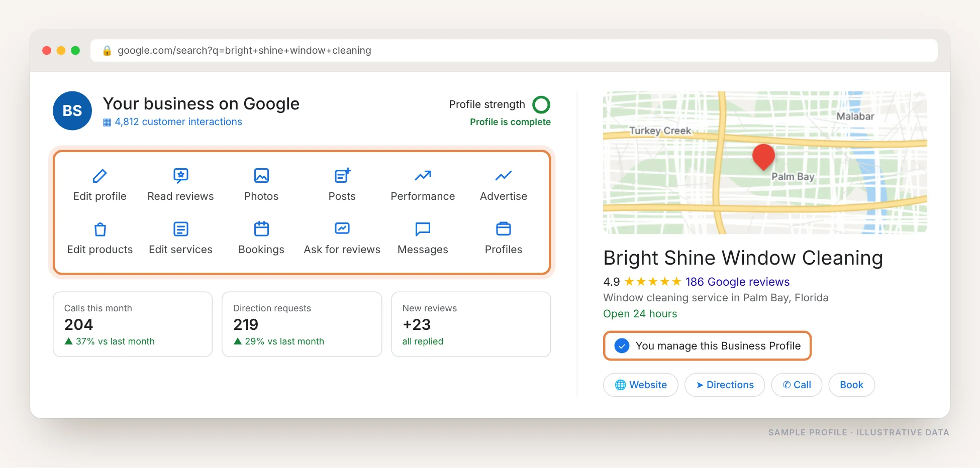This screenshot has width=980, height=468.
Task: Click You manage this Business Profile badge
Action: (707, 345)
